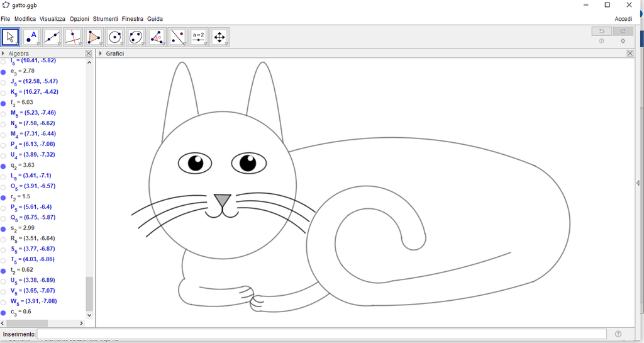Select the Reflect about Line tool
Screen dimensions: 644x343
(178, 37)
